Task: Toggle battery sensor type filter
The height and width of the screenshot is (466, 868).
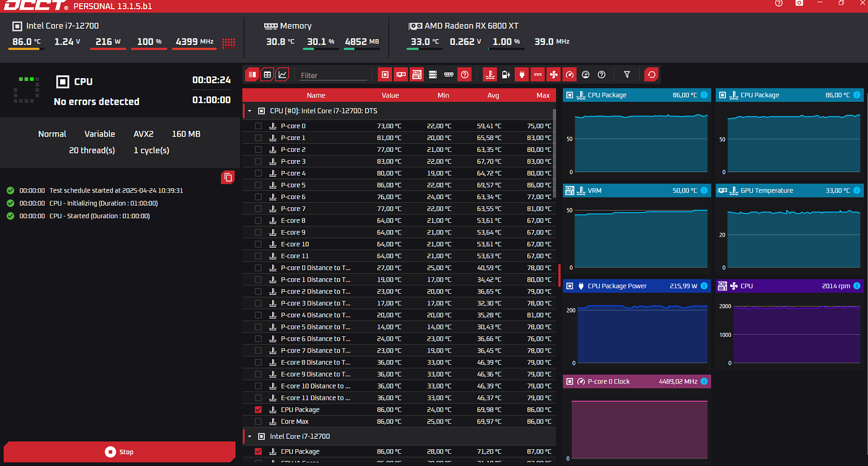Action: tap(506, 74)
